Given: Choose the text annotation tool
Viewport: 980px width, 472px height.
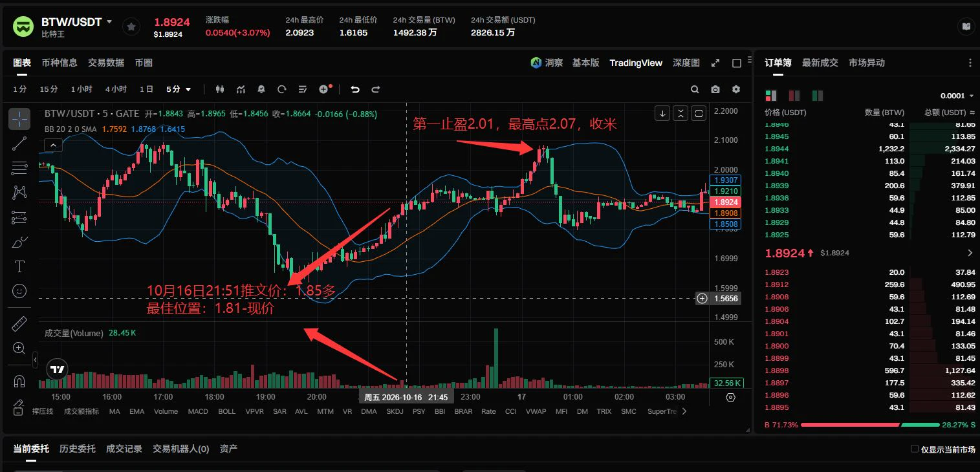Looking at the screenshot, I should pyautogui.click(x=20, y=266).
